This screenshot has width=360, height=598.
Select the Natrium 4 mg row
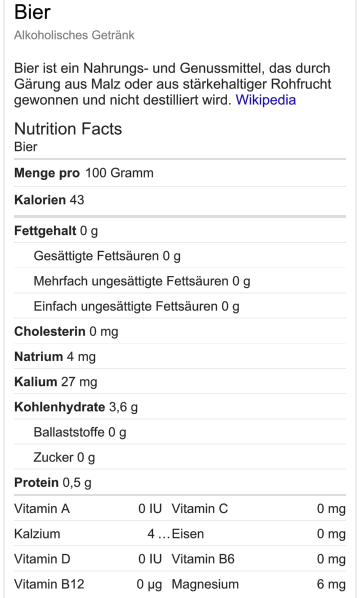pos(180,357)
